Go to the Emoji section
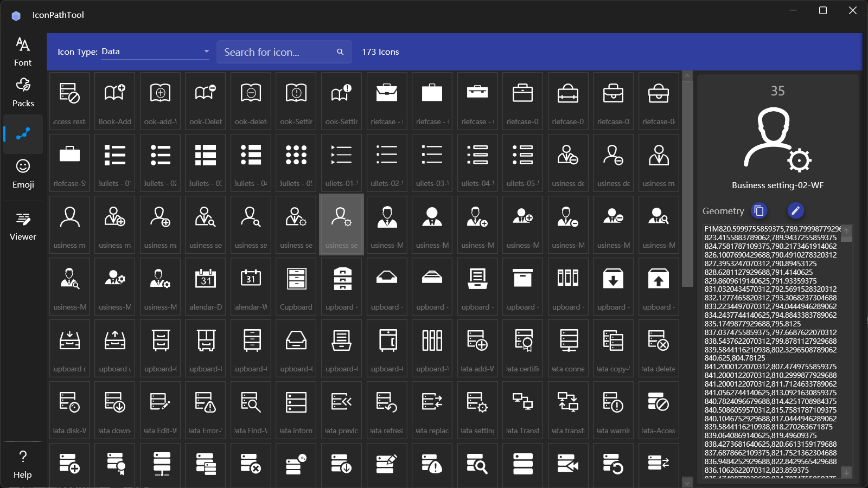Screen dimensions: 868x488 pos(23,174)
